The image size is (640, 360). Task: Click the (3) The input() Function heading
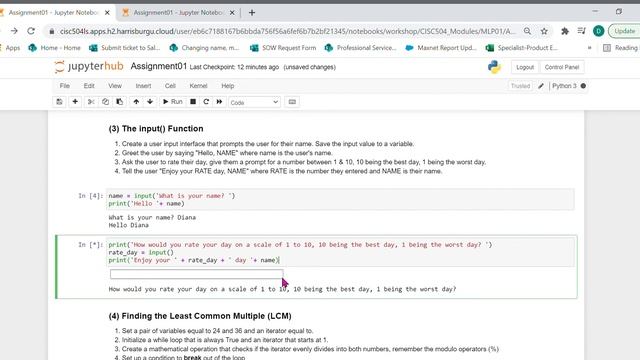(156, 129)
